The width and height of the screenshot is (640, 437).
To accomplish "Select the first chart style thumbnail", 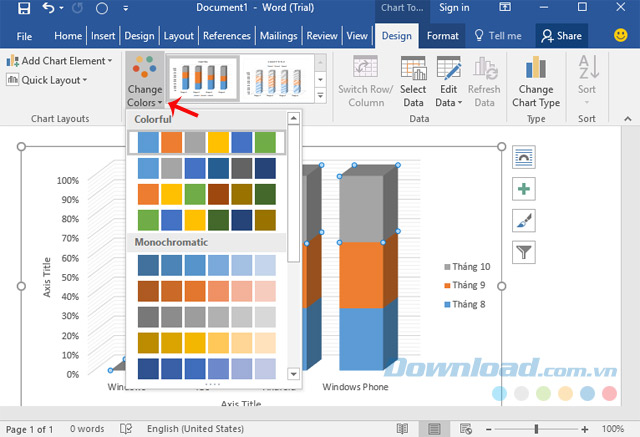I will 203,79.
